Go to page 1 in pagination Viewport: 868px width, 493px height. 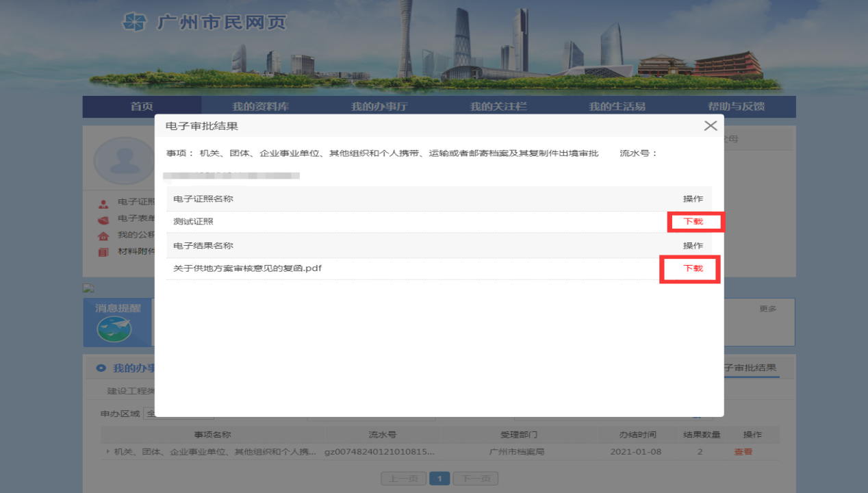[x=439, y=479]
